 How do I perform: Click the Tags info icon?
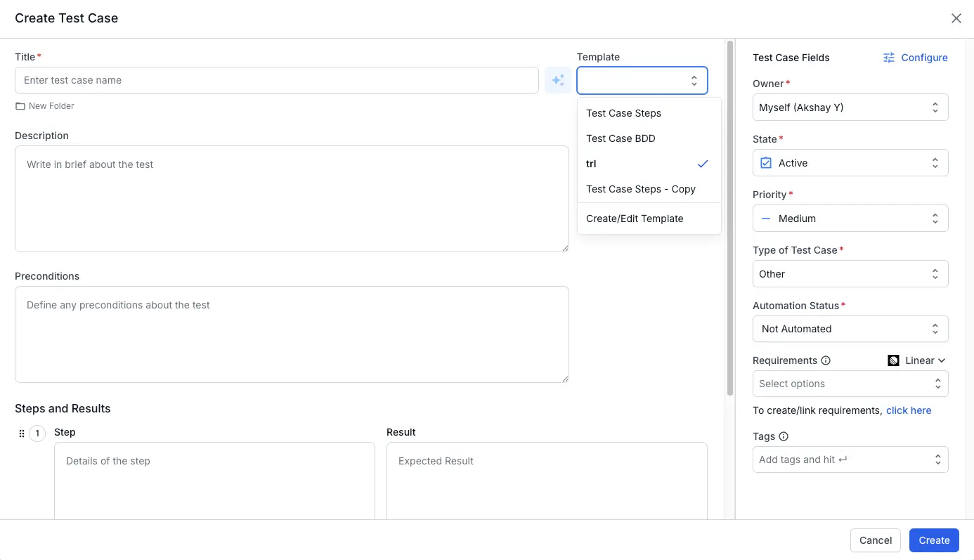click(x=784, y=436)
